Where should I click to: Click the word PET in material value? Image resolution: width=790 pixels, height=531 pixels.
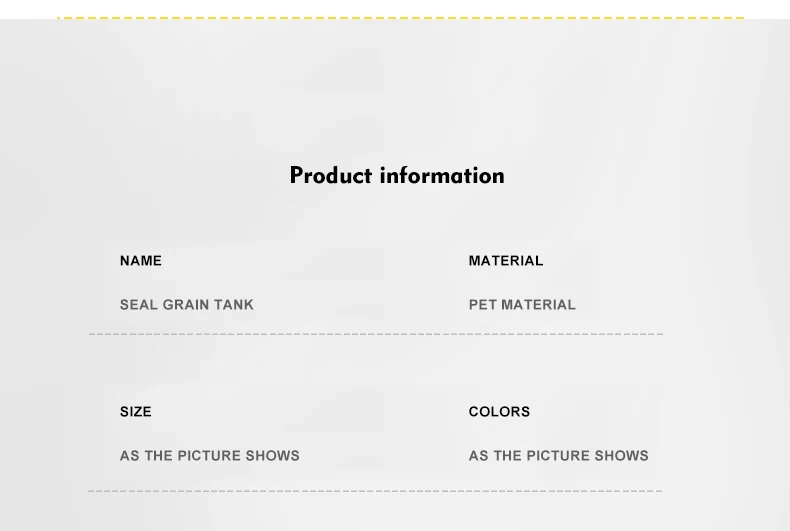pyautogui.click(x=483, y=304)
